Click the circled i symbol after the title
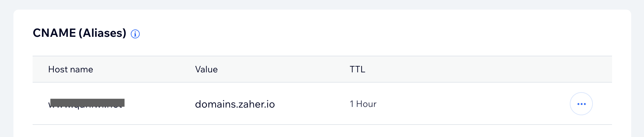This screenshot has height=137, width=644. (x=135, y=34)
